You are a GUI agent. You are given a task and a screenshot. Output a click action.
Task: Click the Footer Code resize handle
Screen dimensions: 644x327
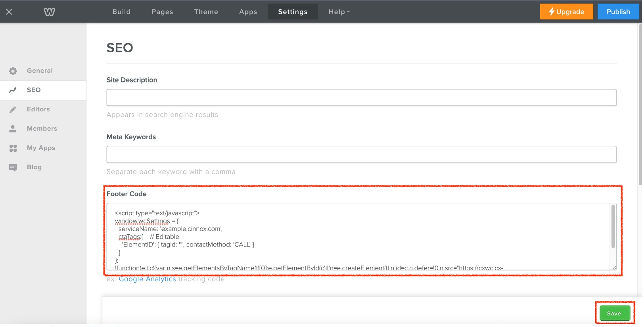(x=614, y=268)
